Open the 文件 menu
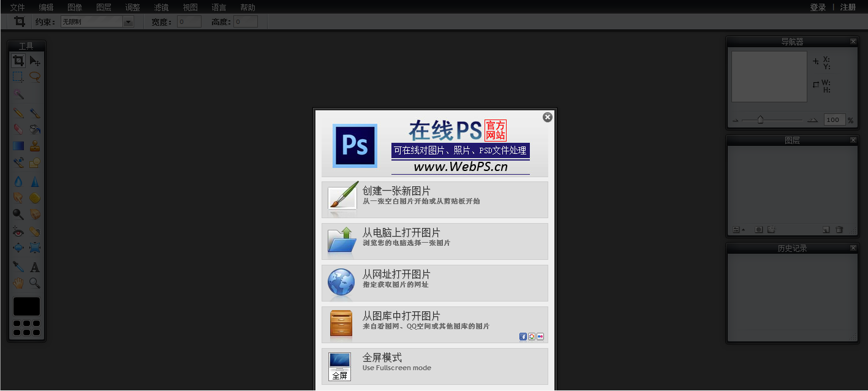This screenshot has width=868, height=391. pyautogui.click(x=18, y=7)
